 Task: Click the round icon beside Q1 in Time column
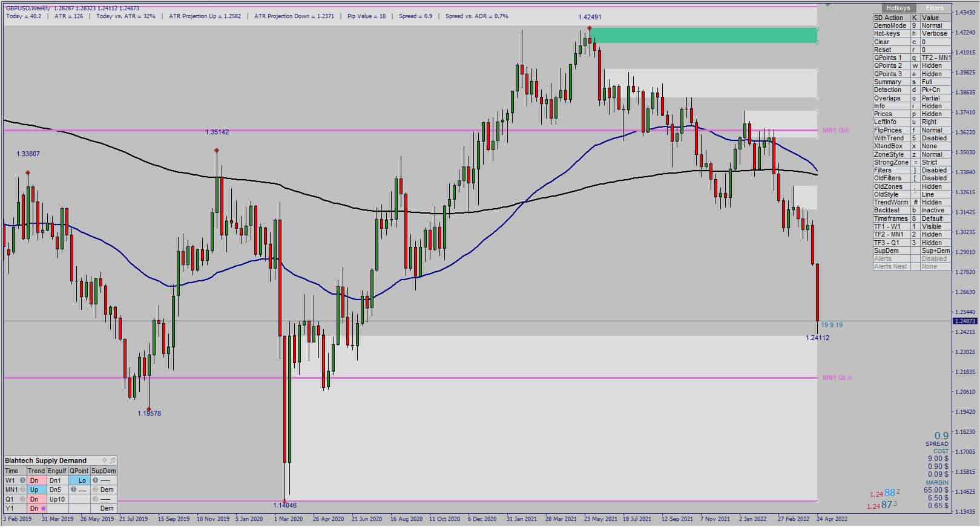(x=23, y=499)
